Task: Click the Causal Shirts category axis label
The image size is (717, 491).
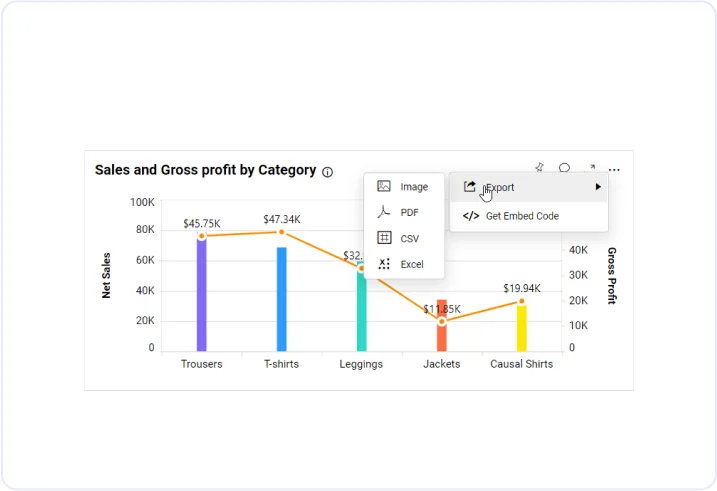Action: pos(522,364)
